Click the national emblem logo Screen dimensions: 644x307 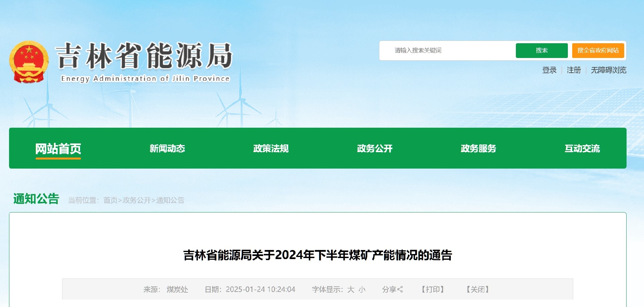tap(29, 62)
